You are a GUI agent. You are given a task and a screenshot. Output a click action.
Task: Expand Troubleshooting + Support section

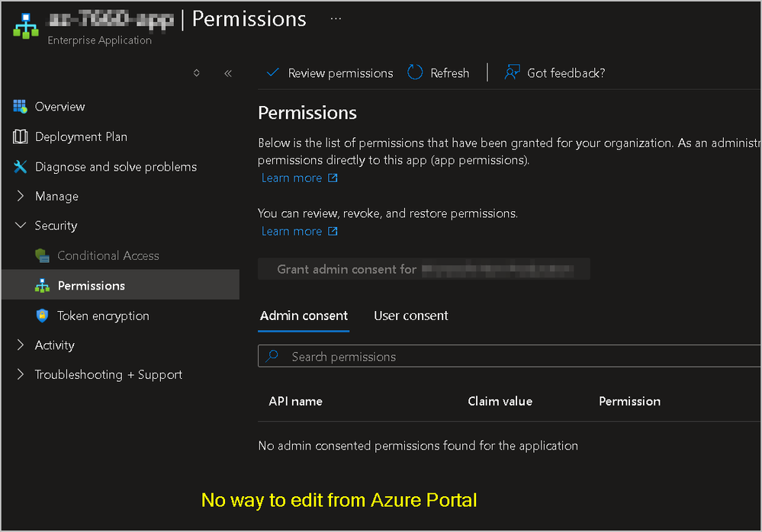coord(21,375)
